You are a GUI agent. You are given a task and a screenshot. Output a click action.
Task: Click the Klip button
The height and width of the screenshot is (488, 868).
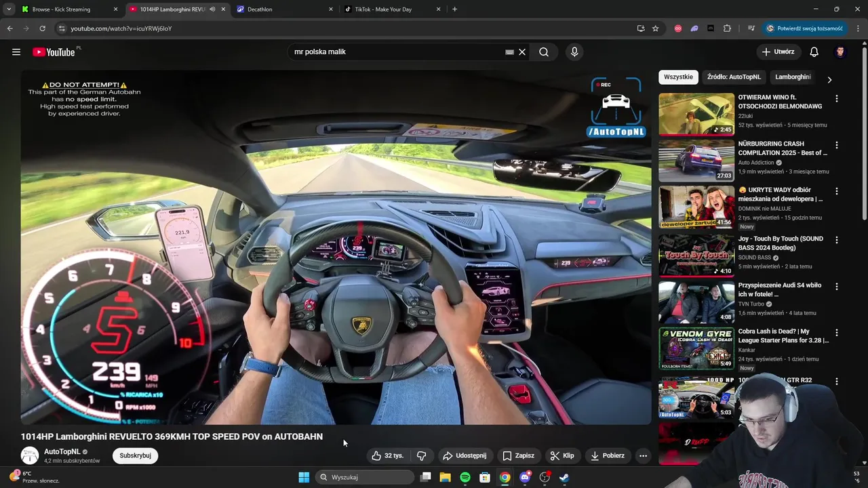(562, 455)
